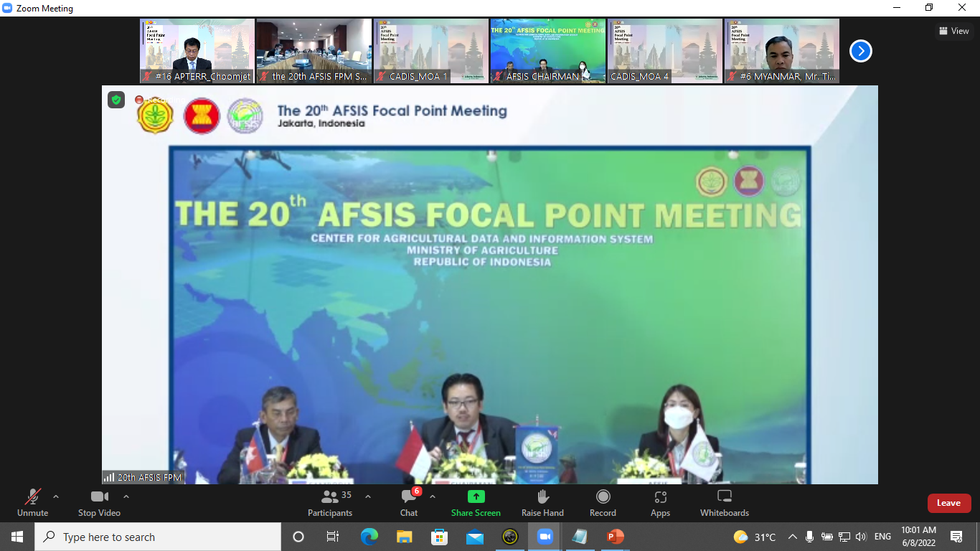Open the Participants panel

point(330,502)
